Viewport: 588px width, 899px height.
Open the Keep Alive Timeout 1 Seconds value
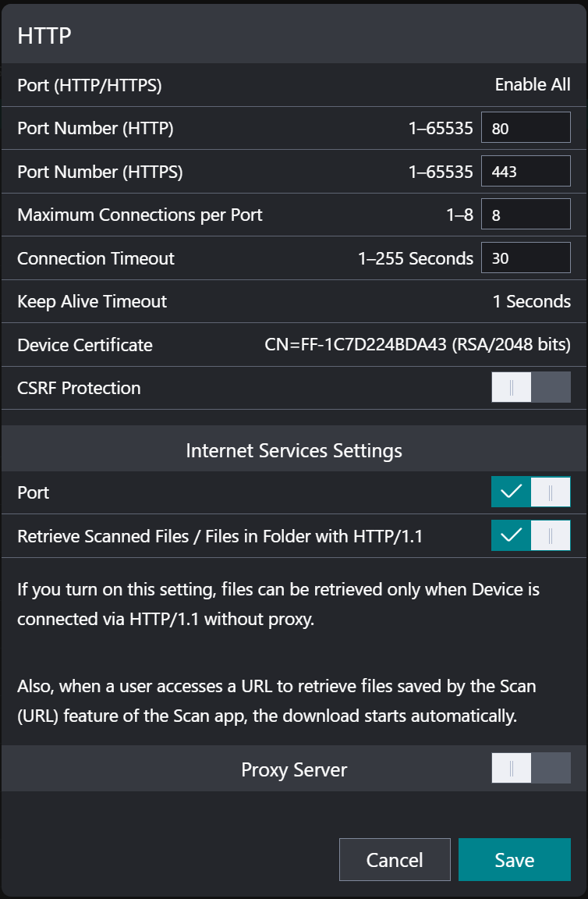tap(531, 301)
